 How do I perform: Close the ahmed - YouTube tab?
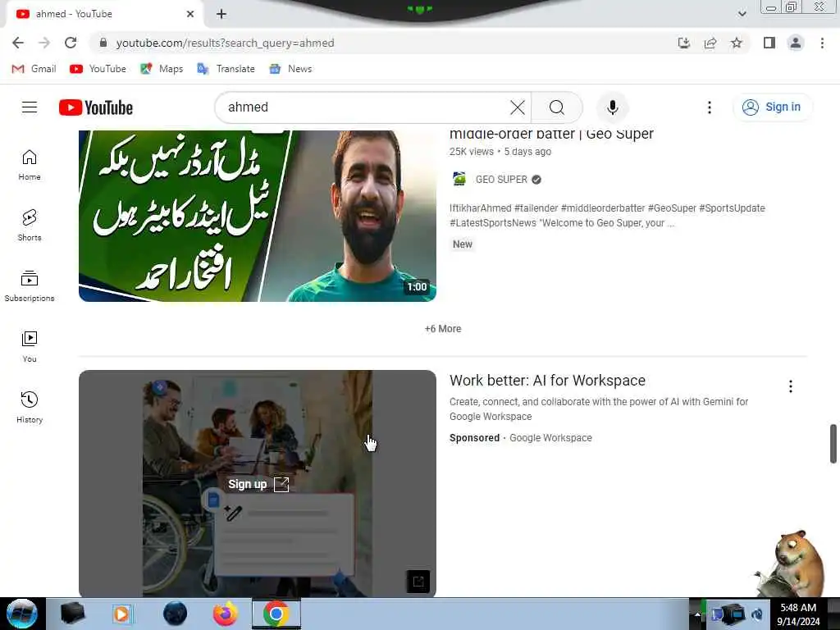[189, 15]
